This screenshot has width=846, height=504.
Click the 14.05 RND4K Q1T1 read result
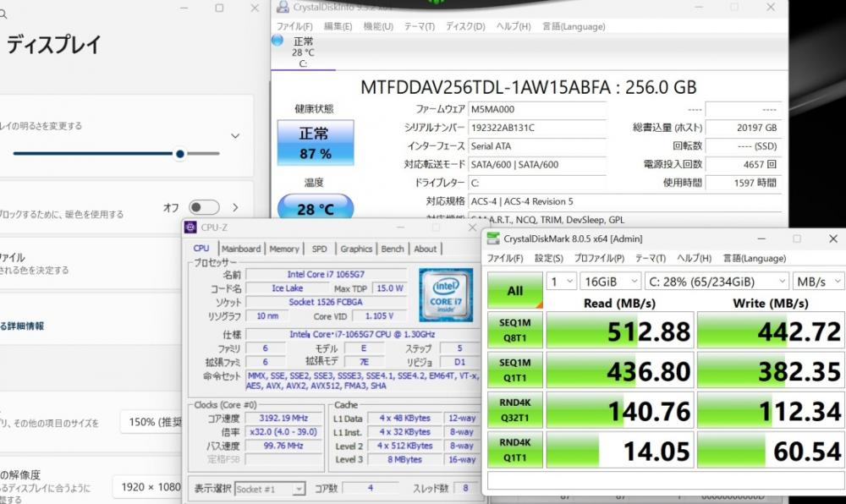(x=620, y=450)
